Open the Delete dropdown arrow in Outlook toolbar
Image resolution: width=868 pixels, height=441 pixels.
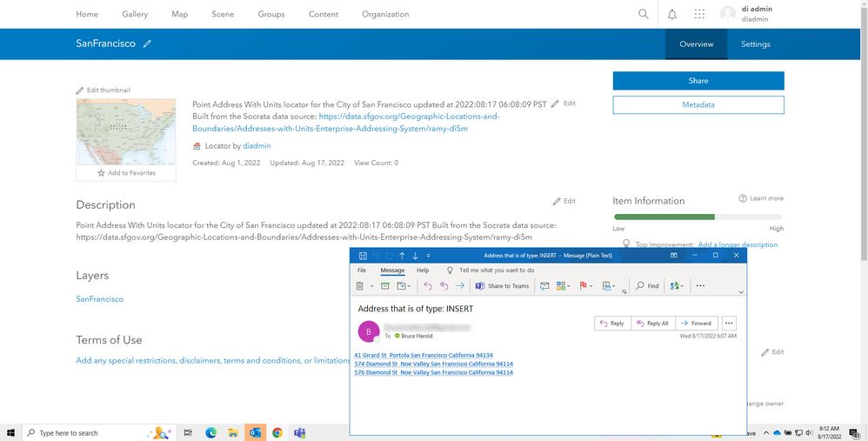[x=371, y=286]
